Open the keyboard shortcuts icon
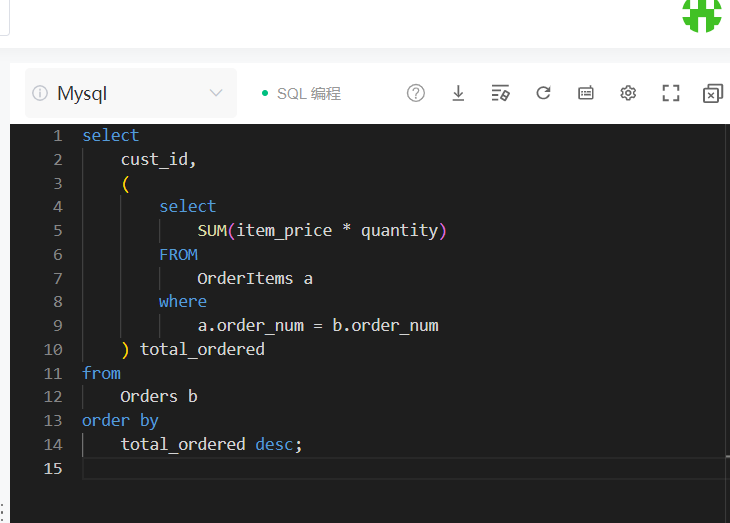Screen dimensions: 730x523 [x=586, y=93]
